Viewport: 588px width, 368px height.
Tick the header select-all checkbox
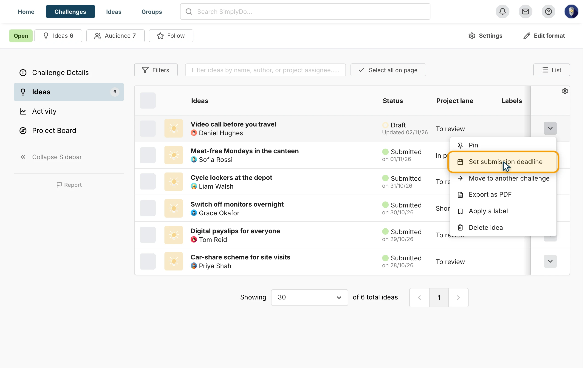147,101
